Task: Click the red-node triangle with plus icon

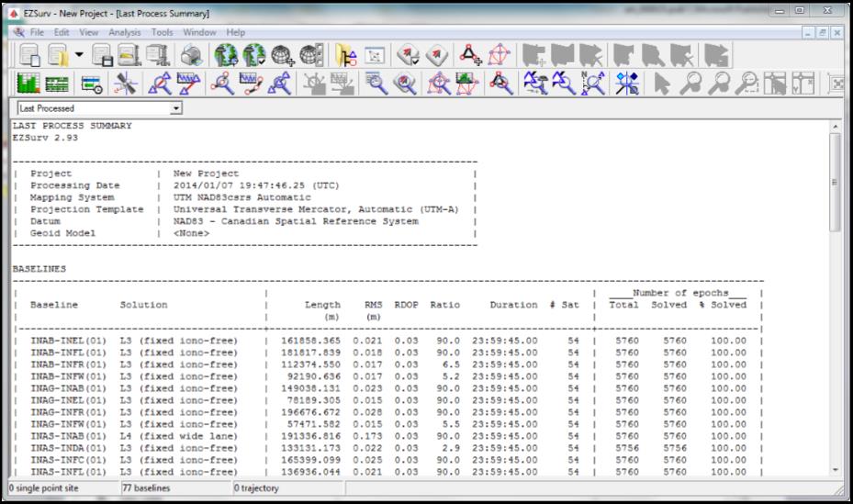Action: point(470,55)
